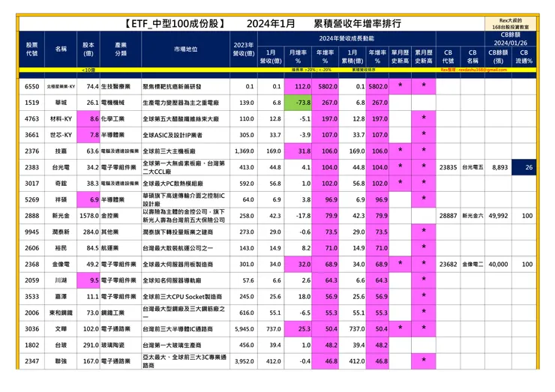Click the green month growth cell -73.8
Image resolution: width=555 pixels, height=392 pixels.
pyautogui.click(x=298, y=103)
